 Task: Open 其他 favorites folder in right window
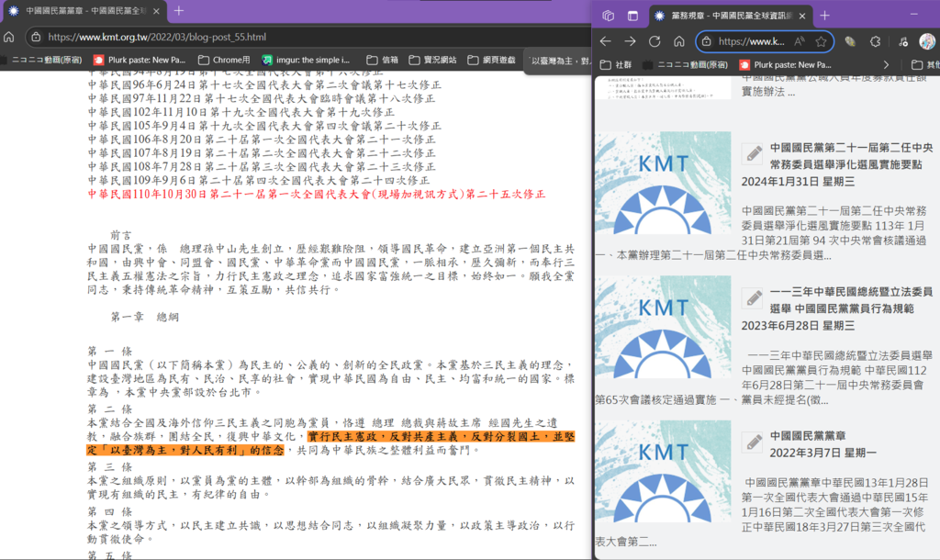[925, 65]
